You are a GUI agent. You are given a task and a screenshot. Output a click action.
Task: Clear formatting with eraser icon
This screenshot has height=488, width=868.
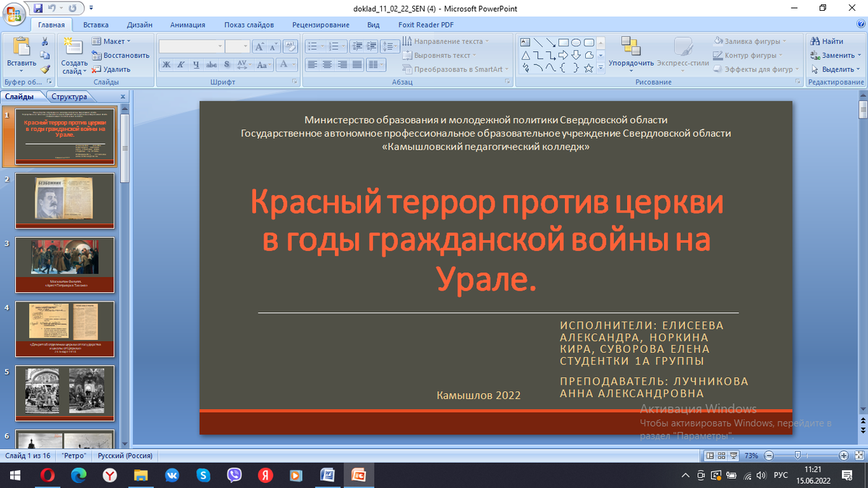point(290,46)
